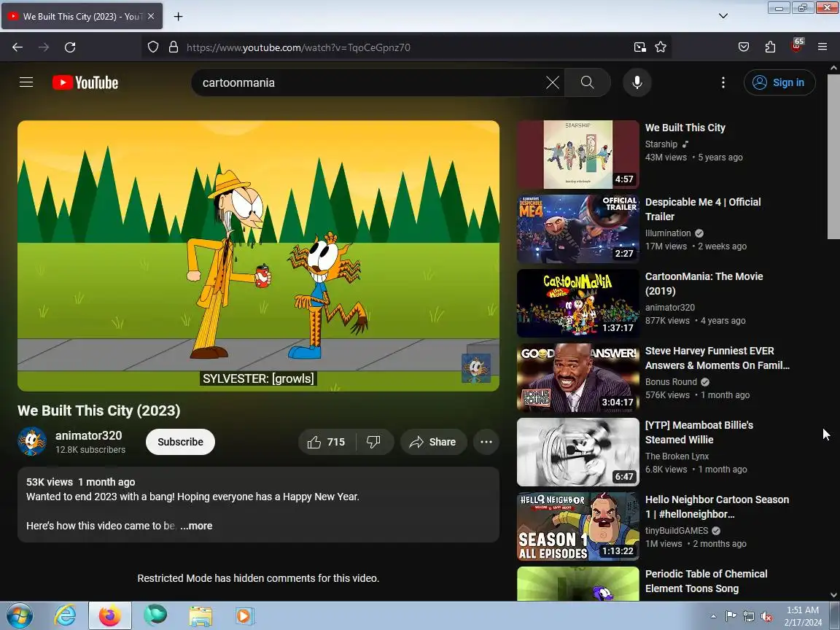Clear the search query with X icon
Image resolution: width=840 pixels, height=630 pixels.
coord(552,82)
